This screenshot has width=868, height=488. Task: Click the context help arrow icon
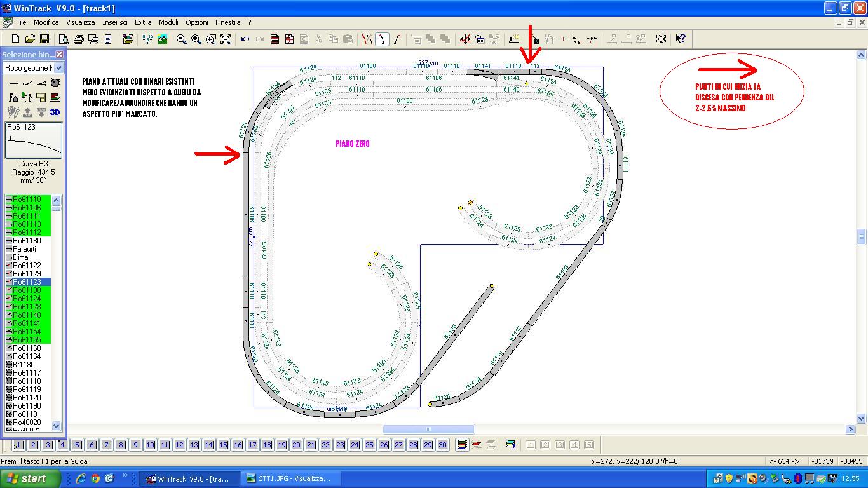[681, 39]
